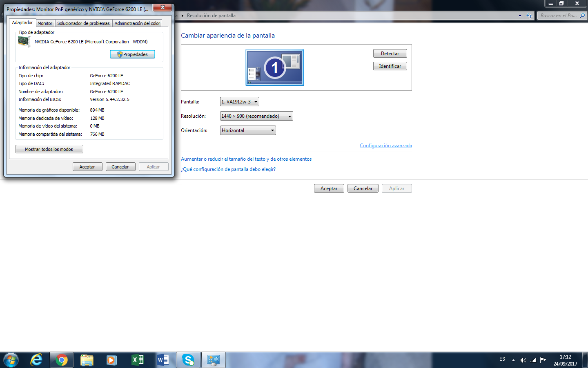Viewport: 588px width, 368px height.
Task: Click Show Desktop strip at taskbar end
Action: point(585,360)
